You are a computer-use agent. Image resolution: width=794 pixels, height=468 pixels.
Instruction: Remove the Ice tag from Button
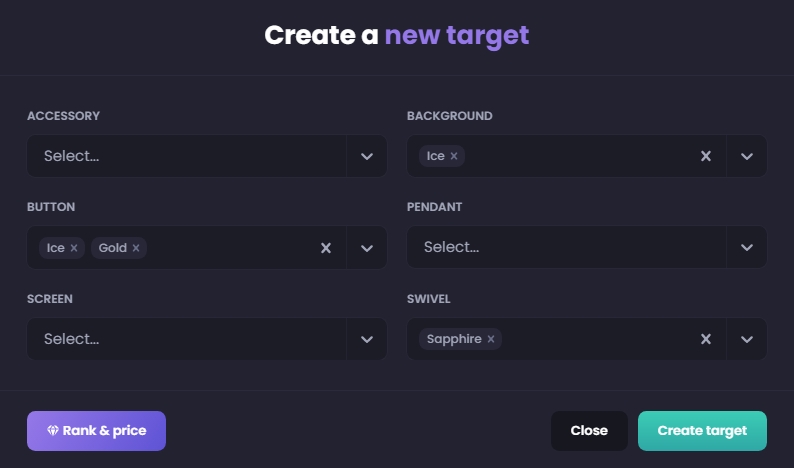click(74, 248)
